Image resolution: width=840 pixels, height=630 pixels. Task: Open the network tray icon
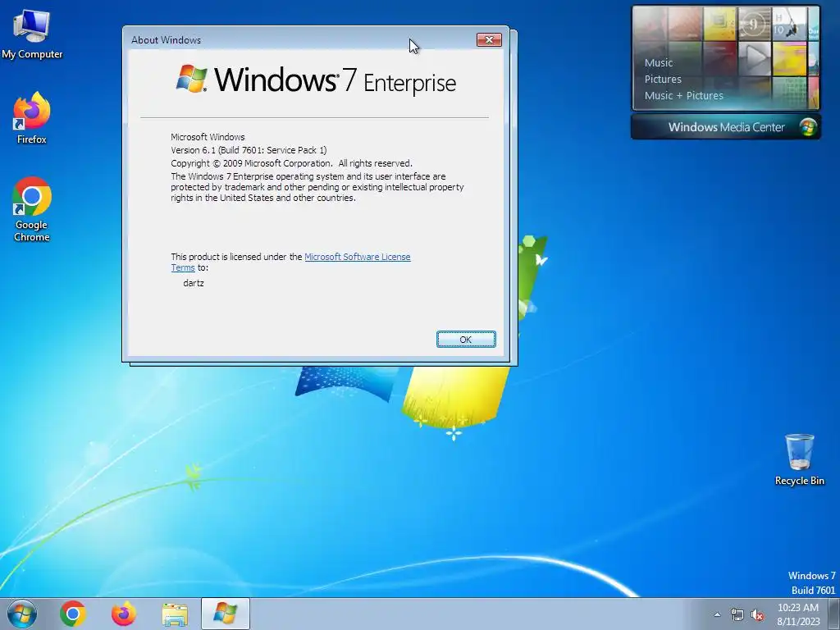737,615
